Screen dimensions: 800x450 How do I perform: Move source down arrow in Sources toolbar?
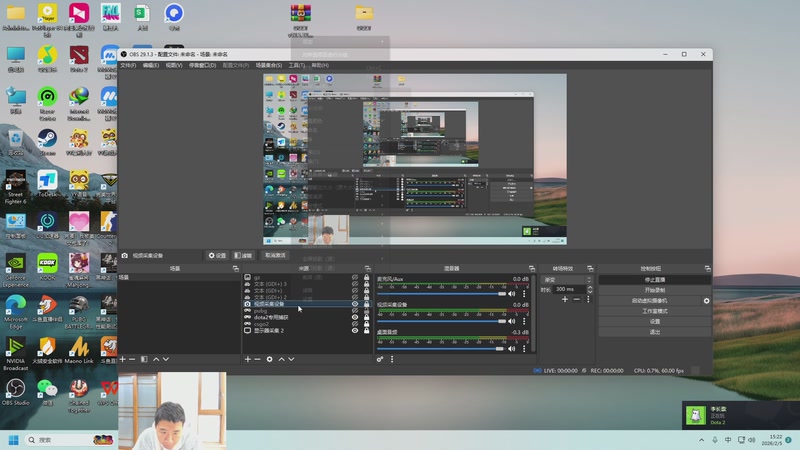pyautogui.click(x=291, y=359)
